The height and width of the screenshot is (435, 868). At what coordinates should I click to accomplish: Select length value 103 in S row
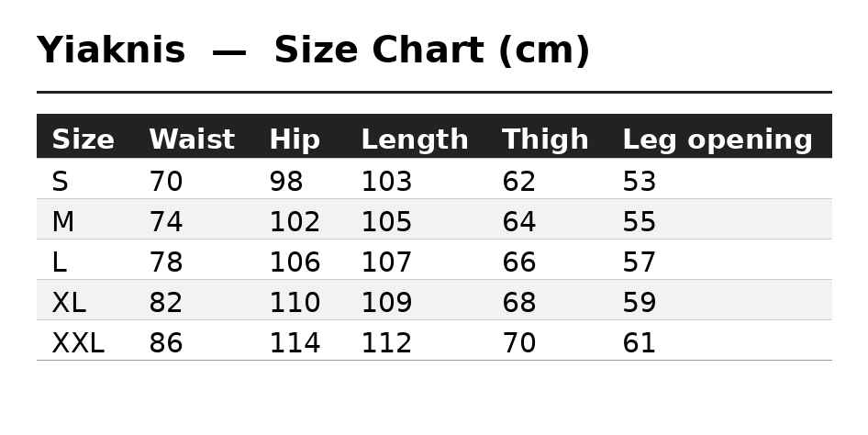(x=386, y=182)
